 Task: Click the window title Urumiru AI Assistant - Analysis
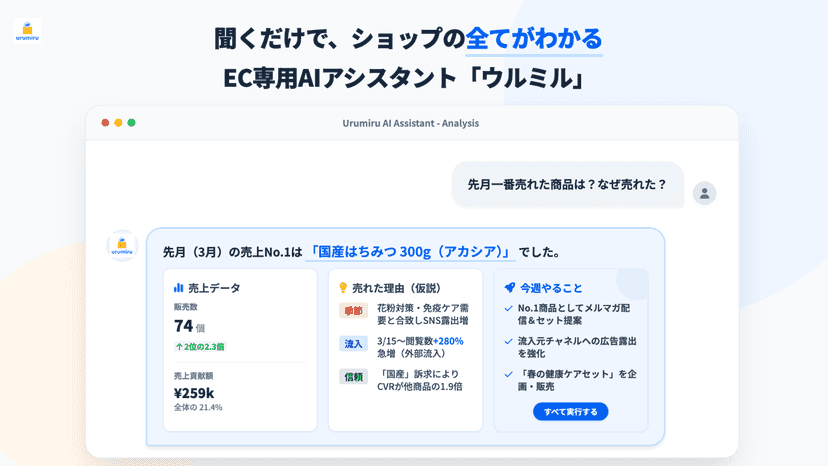(411, 123)
